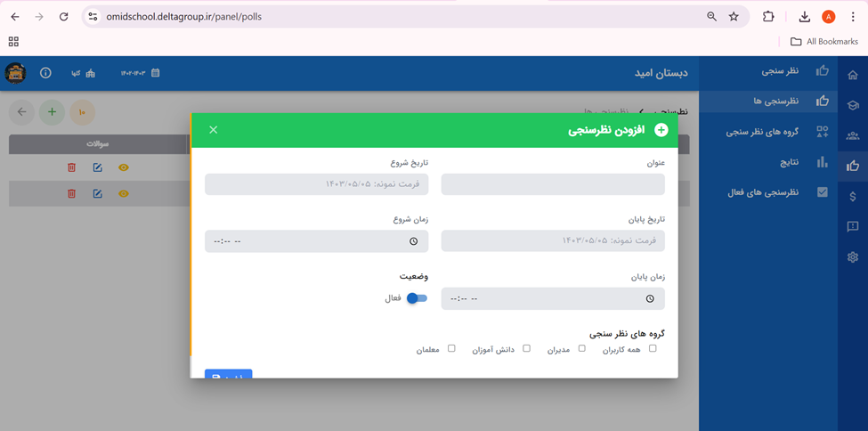The height and width of the screenshot is (431, 868).
Task: Check the همه کاربران checkbox
Action: [x=653, y=348]
